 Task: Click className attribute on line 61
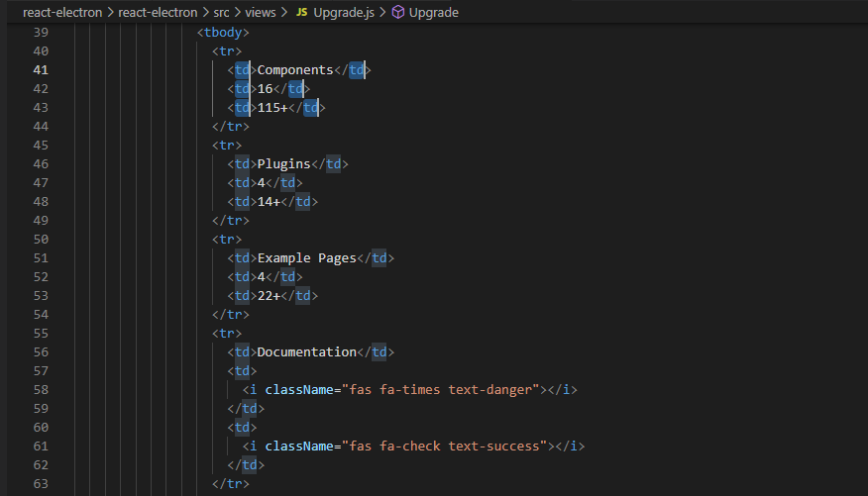(x=299, y=446)
